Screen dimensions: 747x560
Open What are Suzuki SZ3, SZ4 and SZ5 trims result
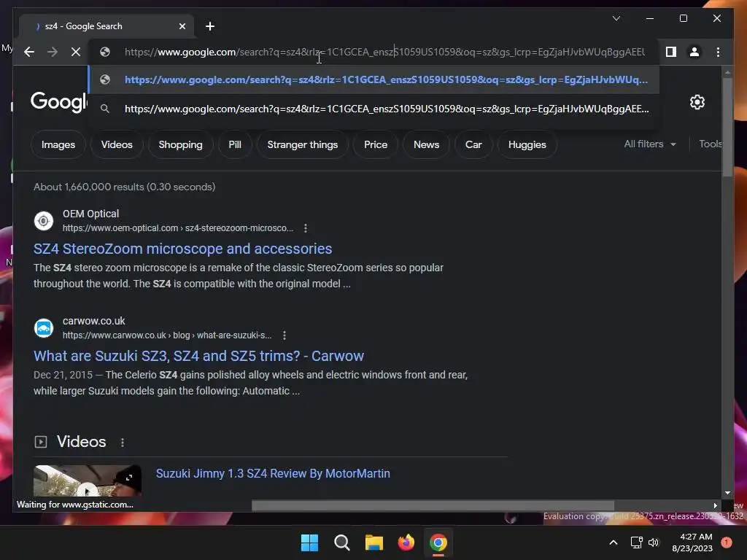point(198,356)
